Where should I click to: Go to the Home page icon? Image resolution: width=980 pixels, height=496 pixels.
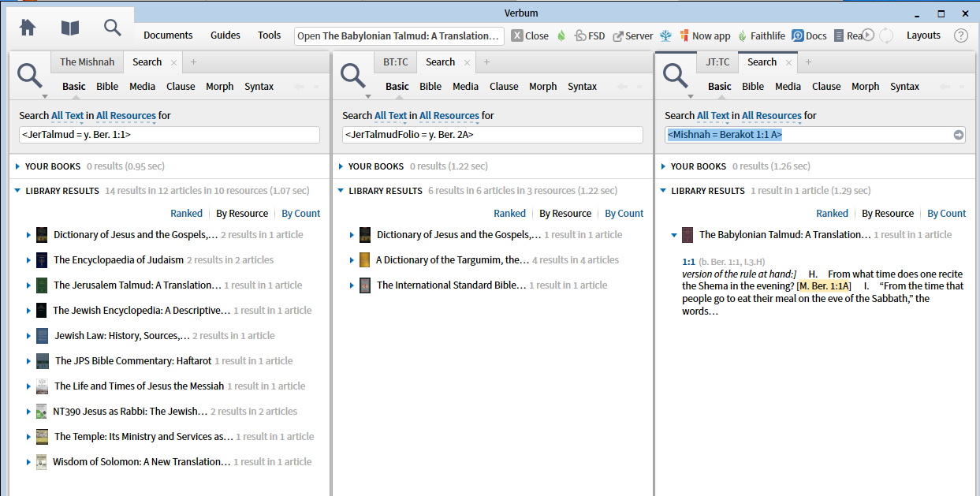[x=28, y=28]
